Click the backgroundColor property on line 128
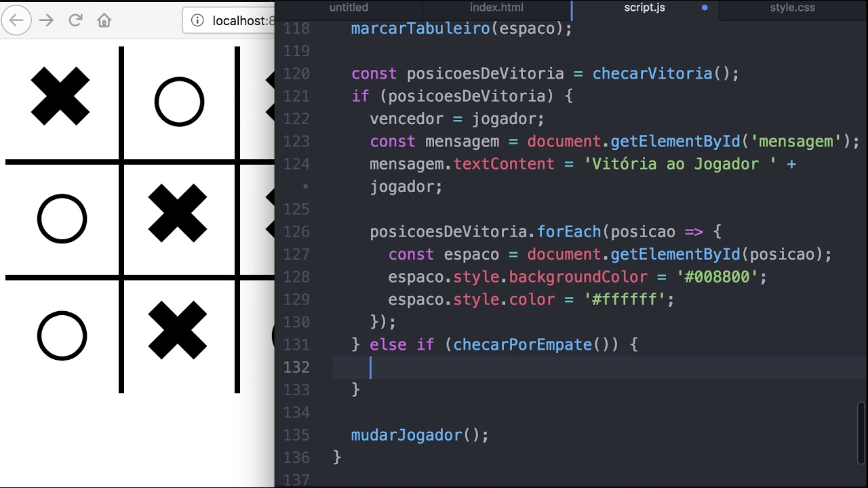 coord(578,277)
